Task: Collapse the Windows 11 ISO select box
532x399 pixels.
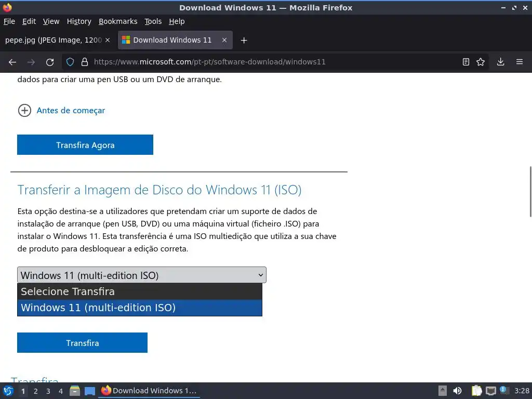Action: [142, 275]
